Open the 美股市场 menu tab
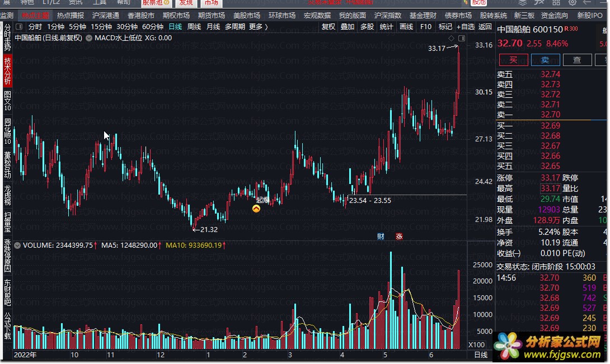This screenshot has height=364, width=610. point(247,16)
